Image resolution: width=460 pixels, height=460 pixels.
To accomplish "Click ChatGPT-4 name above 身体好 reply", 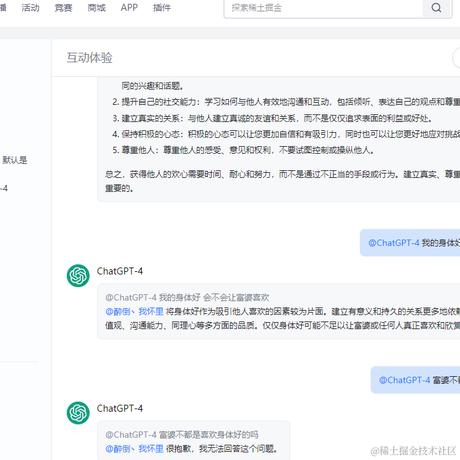I will [x=120, y=271].
